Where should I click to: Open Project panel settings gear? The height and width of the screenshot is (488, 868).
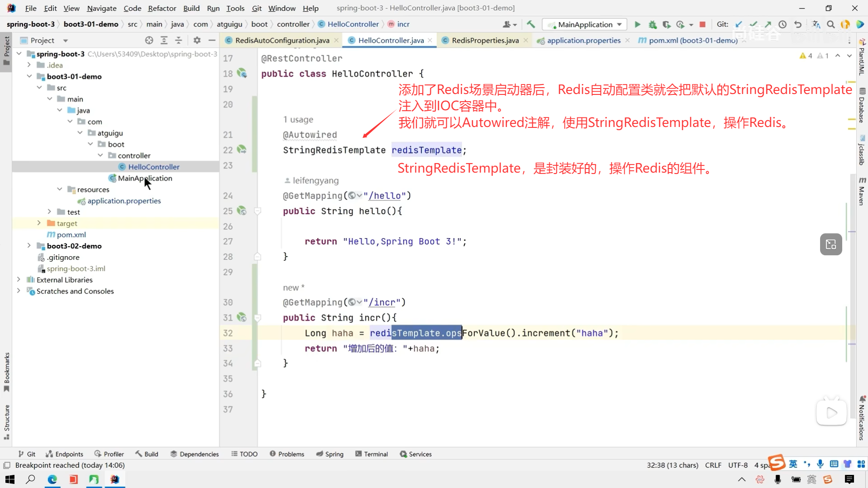tap(197, 40)
